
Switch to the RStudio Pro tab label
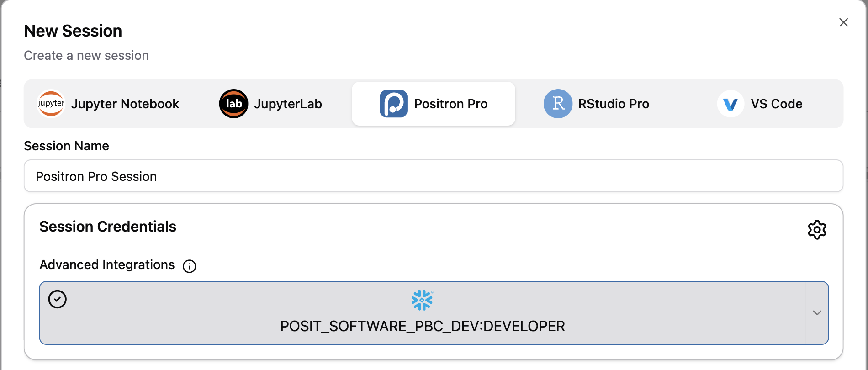click(613, 104)
